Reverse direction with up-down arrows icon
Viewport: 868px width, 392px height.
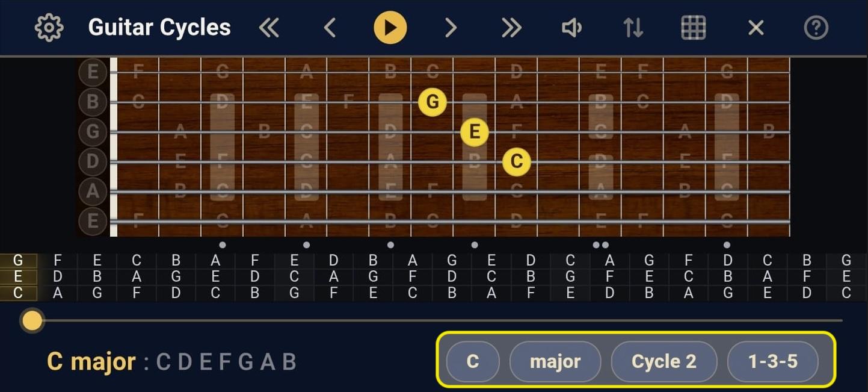pyautogui.click(x=633, y=28)
